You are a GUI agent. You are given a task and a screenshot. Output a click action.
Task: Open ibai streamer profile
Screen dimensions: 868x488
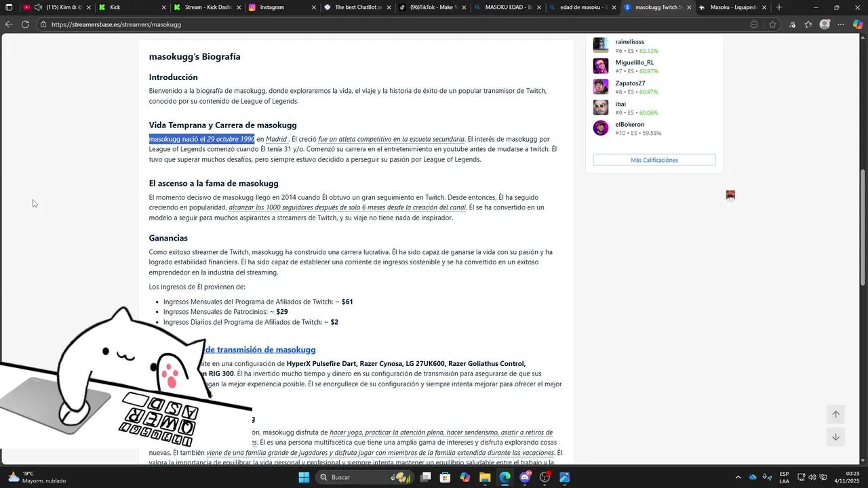coord(620,104)
